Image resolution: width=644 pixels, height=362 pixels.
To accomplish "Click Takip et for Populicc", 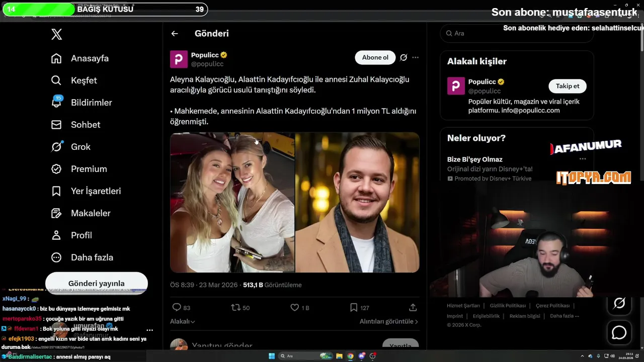I will [x=568, y=86].
